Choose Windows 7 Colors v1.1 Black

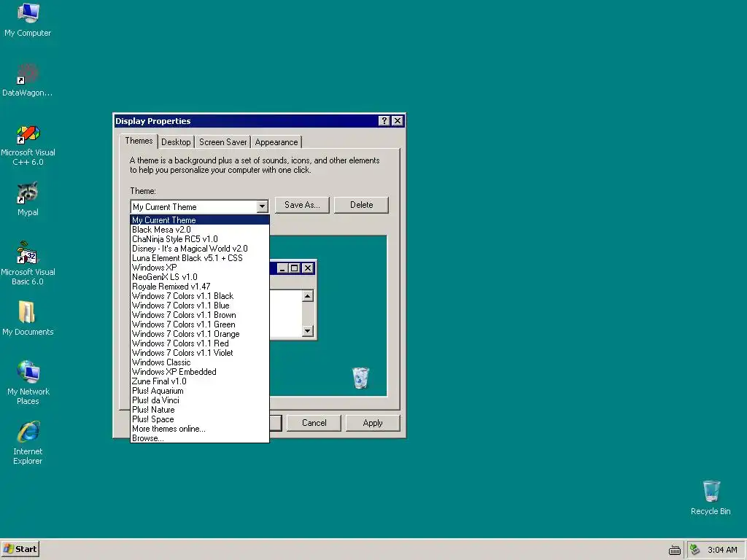(200, 296)
